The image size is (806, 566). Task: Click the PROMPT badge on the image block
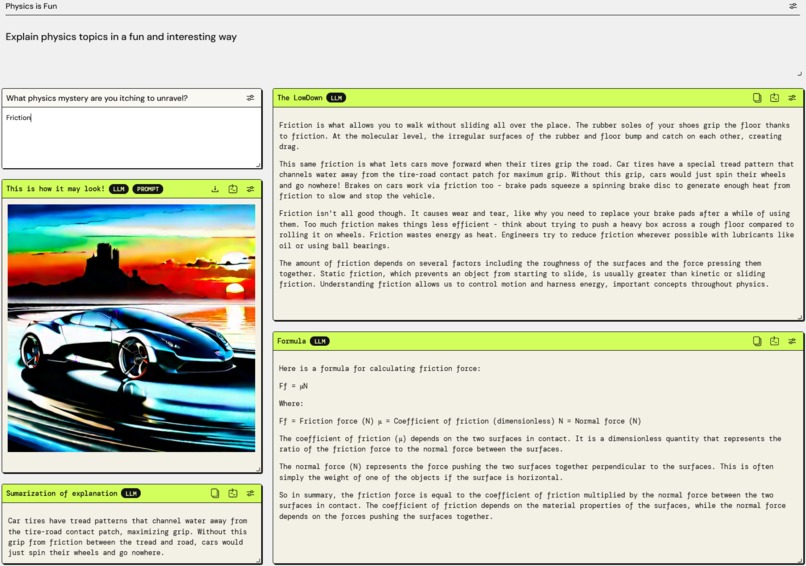tap(148, 189)
